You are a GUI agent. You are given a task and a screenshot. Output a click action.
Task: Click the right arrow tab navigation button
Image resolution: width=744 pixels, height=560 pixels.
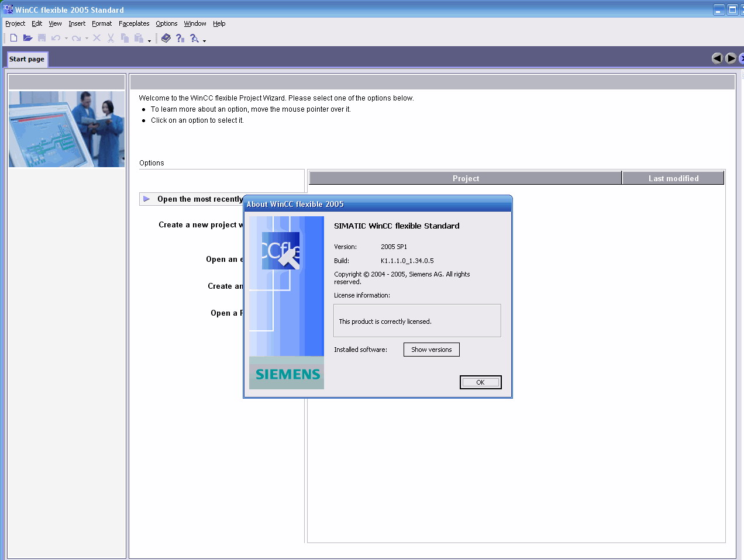[731, 58]
